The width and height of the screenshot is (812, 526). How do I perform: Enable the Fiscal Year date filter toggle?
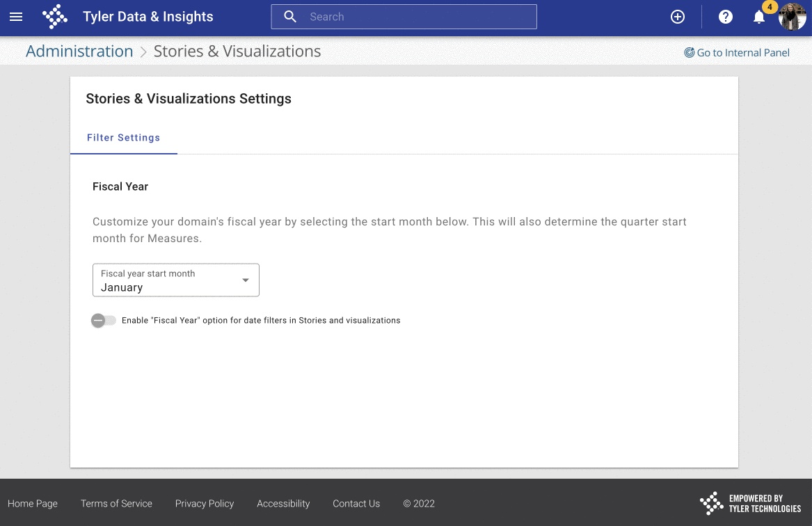[103, 321]
